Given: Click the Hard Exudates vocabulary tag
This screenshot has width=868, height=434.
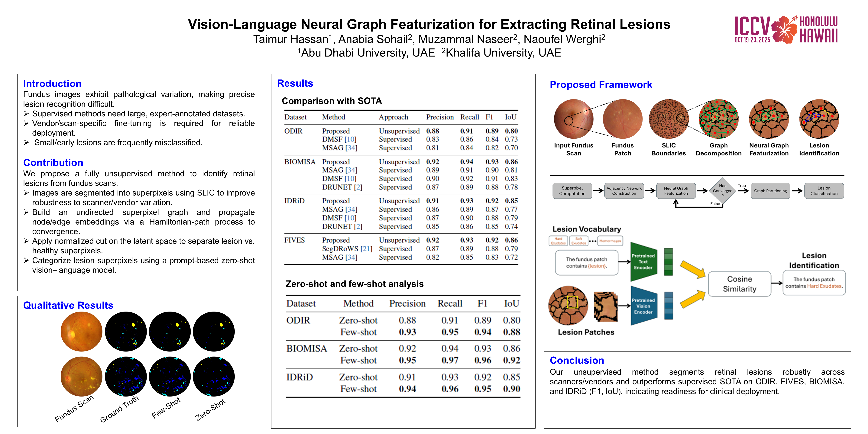Looking at the screenshot, I should (558, 241).
